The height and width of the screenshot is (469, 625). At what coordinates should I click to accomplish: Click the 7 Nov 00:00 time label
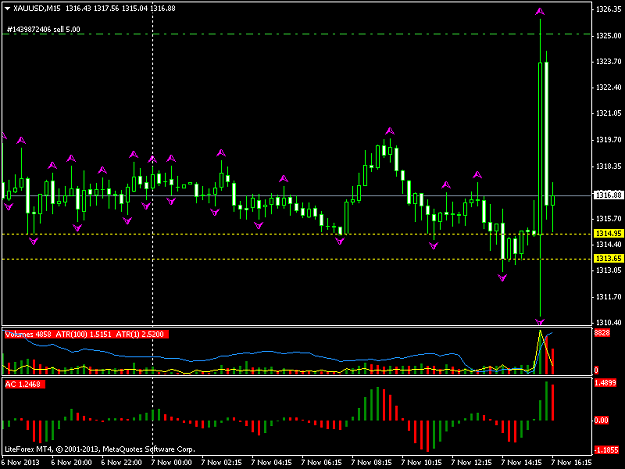click(171, 462)
